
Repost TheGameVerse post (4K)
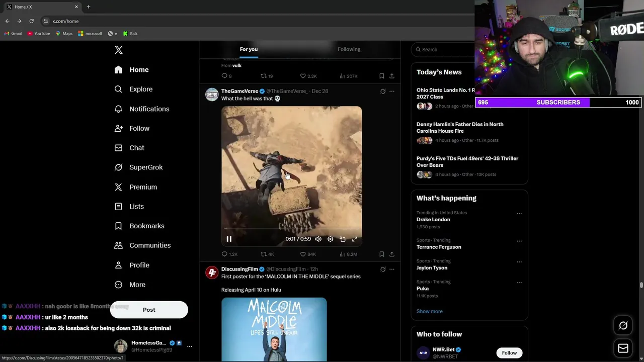(x=267, y=254)
